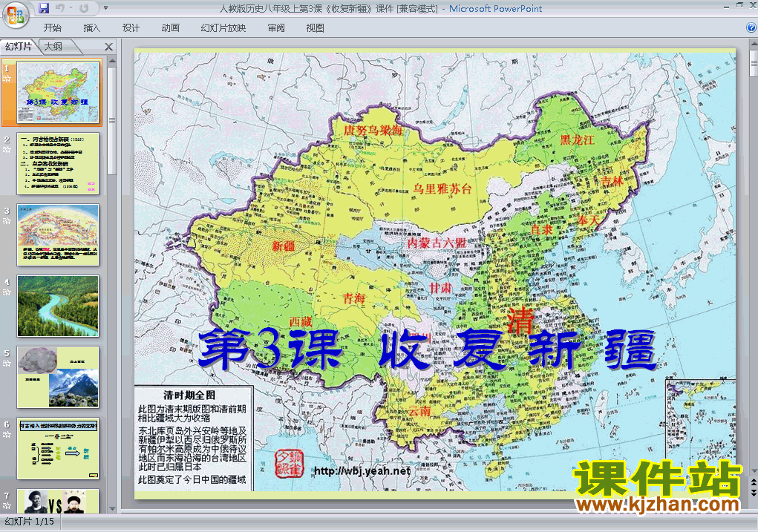758x532 pixels.
Task: Click the 乌里雅苏台 label on the map
Action: click(442, 189)
